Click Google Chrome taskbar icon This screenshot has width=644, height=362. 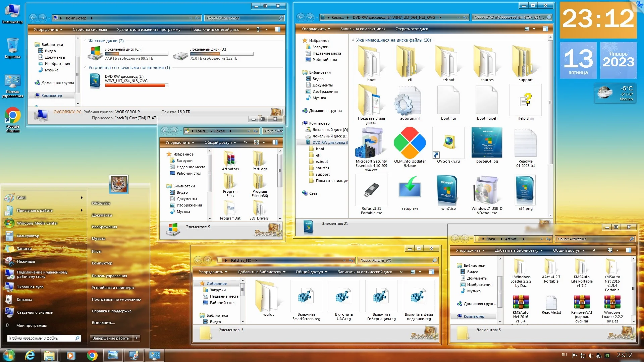click(x=92, y=355)
